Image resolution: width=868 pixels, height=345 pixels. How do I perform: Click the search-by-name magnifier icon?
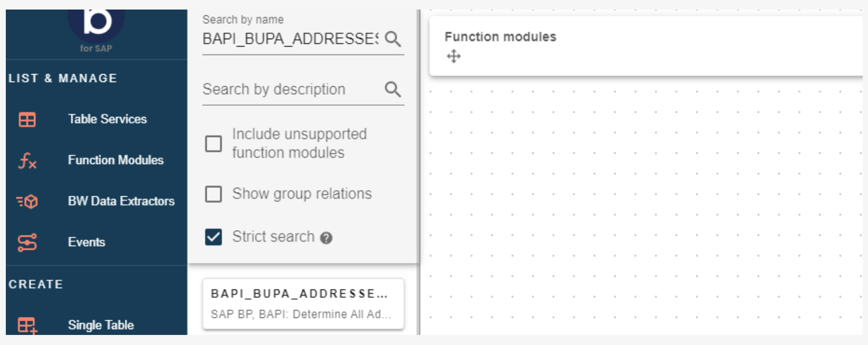click(393, 39)
